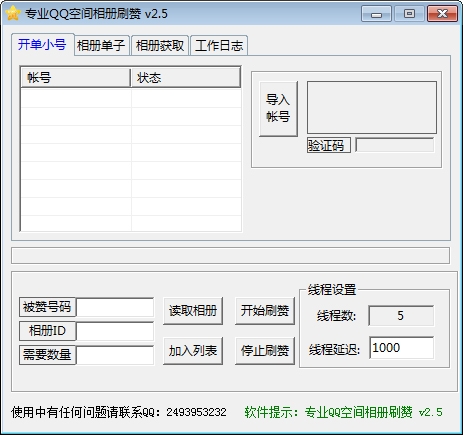The image size is (463, 435).
Task: Focus the 验证码 input field
Action: tap(395, 145)
